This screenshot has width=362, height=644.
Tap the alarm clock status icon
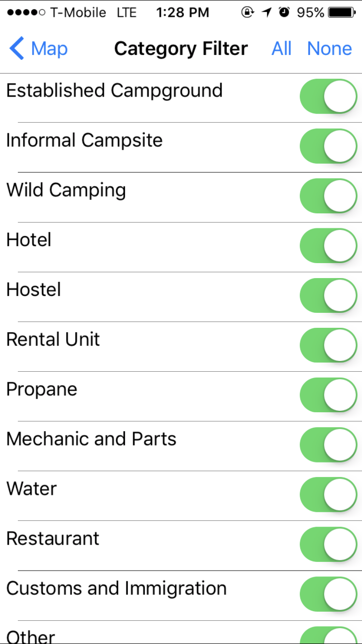[x=284, y=13]
